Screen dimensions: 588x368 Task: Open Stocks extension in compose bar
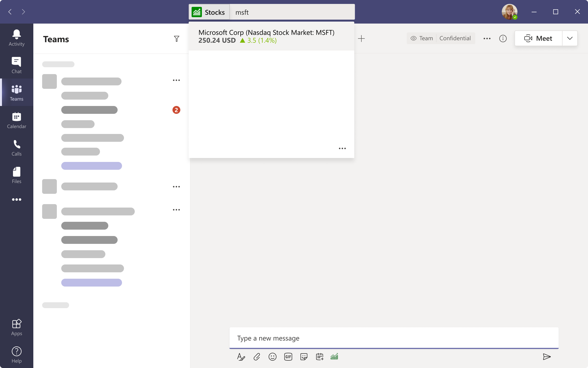coord(334,356)
